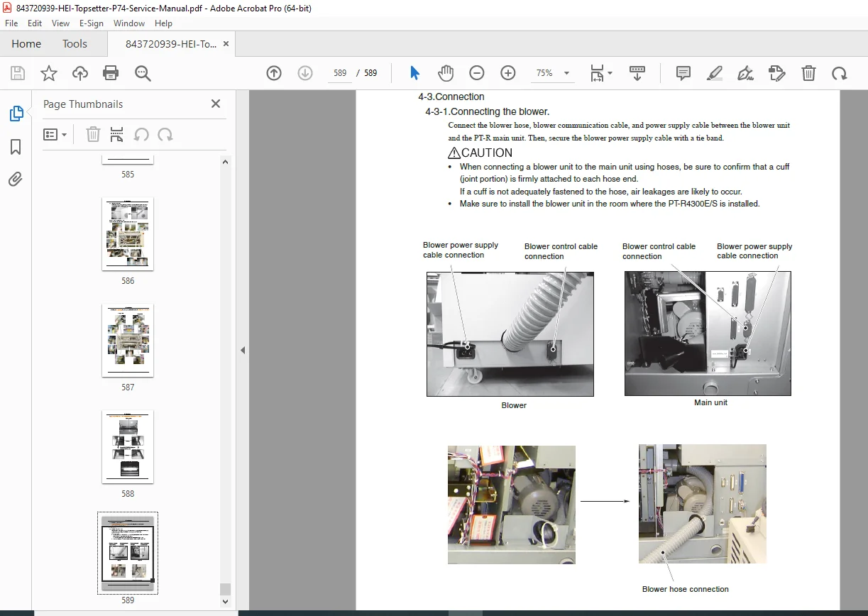Rotate page with the toolbar rotate icon
The image size is (868, 616).
tap(840, 73)
